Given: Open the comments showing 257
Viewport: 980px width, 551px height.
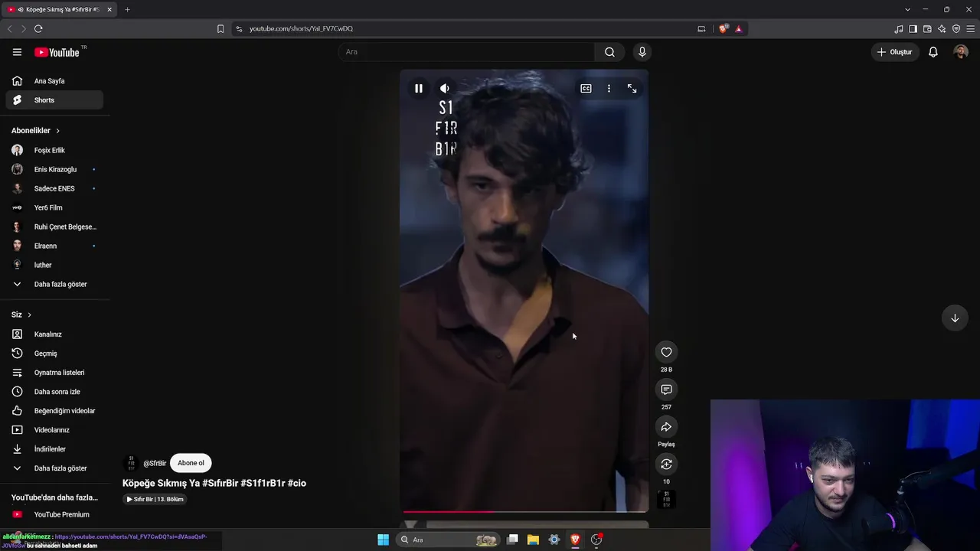Looking at the screenshot, I should [666, 390].
